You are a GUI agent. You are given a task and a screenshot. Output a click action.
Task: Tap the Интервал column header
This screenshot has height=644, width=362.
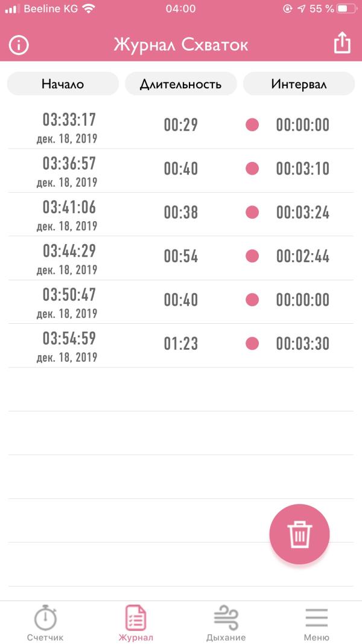coord(299,84)
